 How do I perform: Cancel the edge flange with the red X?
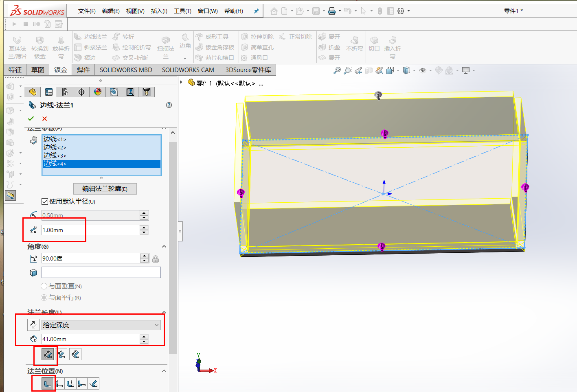click(44, 118)
